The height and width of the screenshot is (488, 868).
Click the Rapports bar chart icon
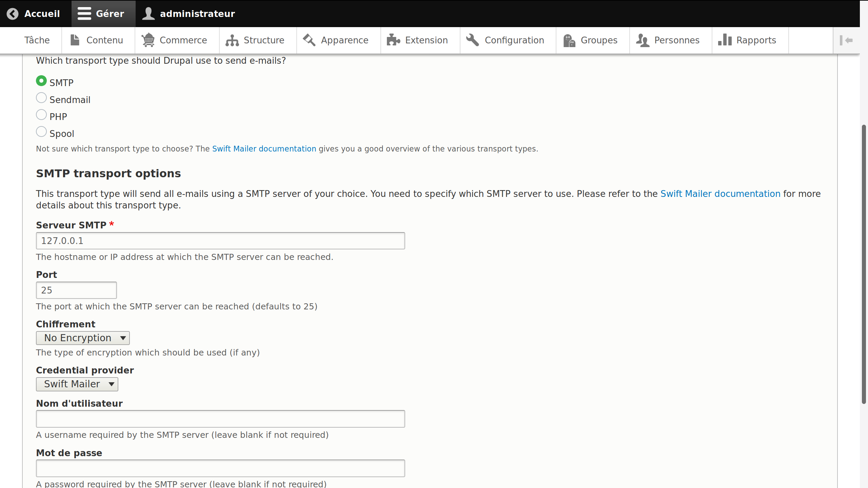[725, 40]
